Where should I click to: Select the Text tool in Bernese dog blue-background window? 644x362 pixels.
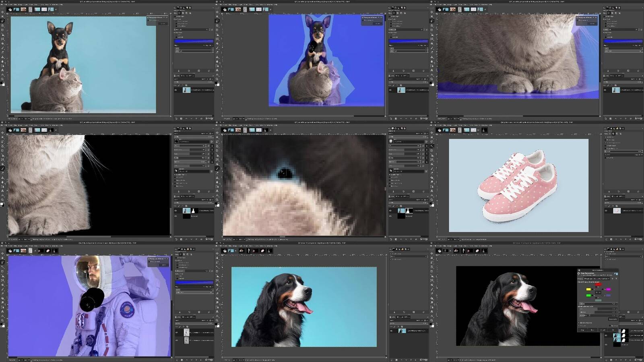217,312
